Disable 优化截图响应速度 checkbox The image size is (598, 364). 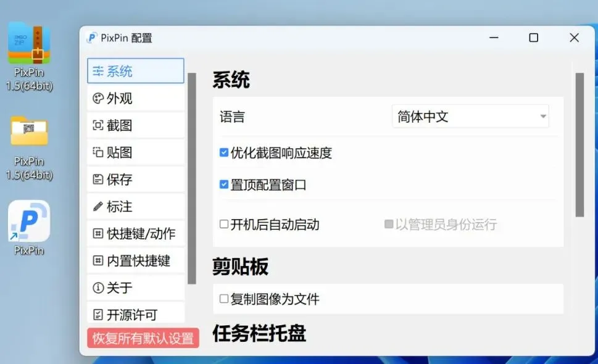pyautogui.click(x=224, y=153)
